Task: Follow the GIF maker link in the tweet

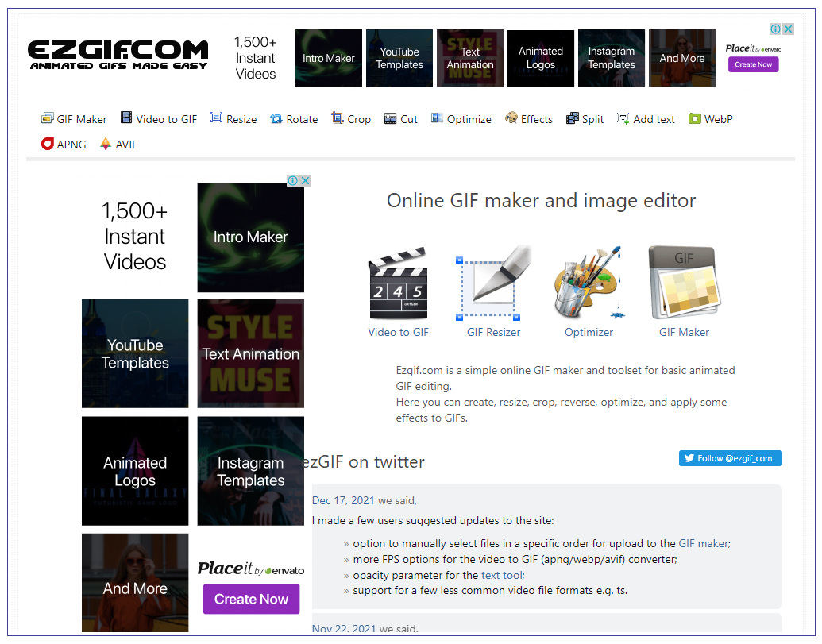Action: [704, 543]
